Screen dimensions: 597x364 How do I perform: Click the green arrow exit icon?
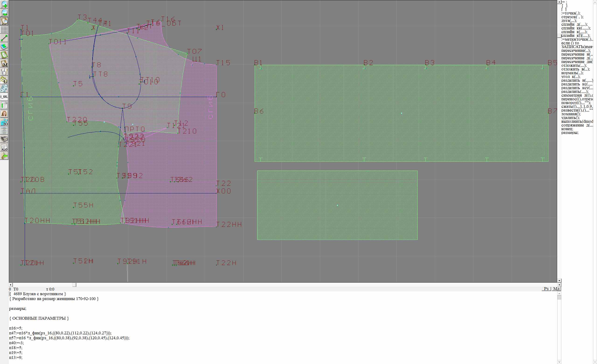(x=4, y=156)
